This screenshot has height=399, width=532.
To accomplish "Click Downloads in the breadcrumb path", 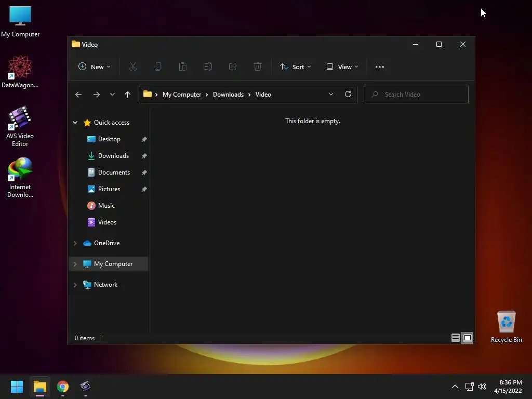I will pos(228,95).
